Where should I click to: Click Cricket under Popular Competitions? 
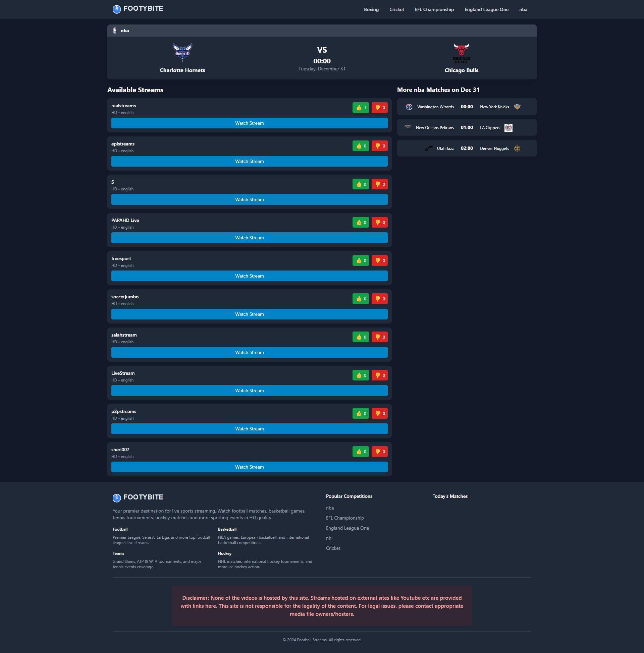[333, 548]
